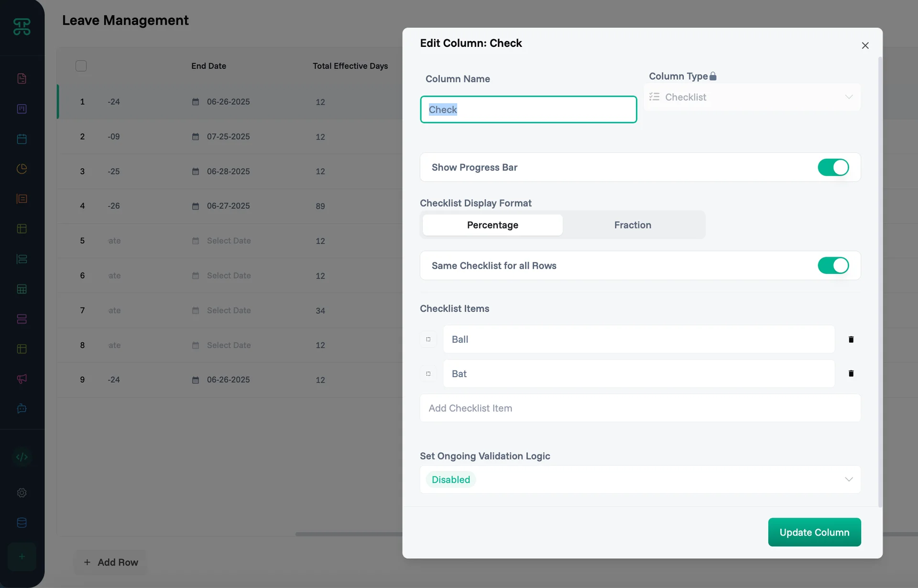Click the Update Column button

point(814,532)
